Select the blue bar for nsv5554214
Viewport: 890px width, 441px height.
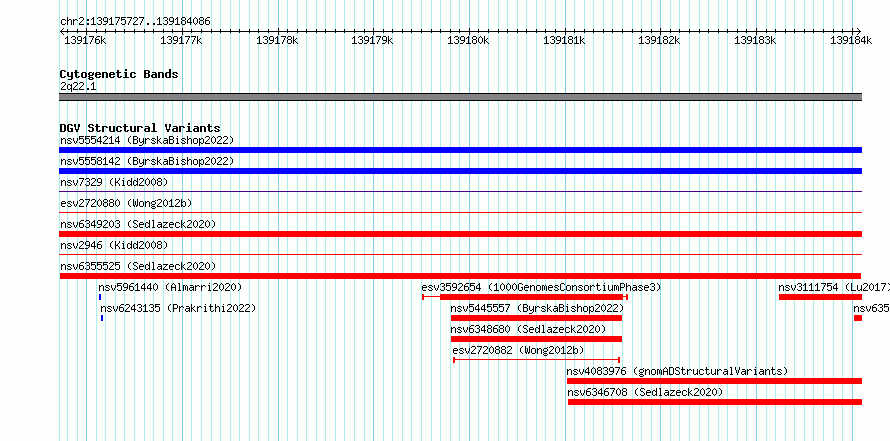[460, 150]
